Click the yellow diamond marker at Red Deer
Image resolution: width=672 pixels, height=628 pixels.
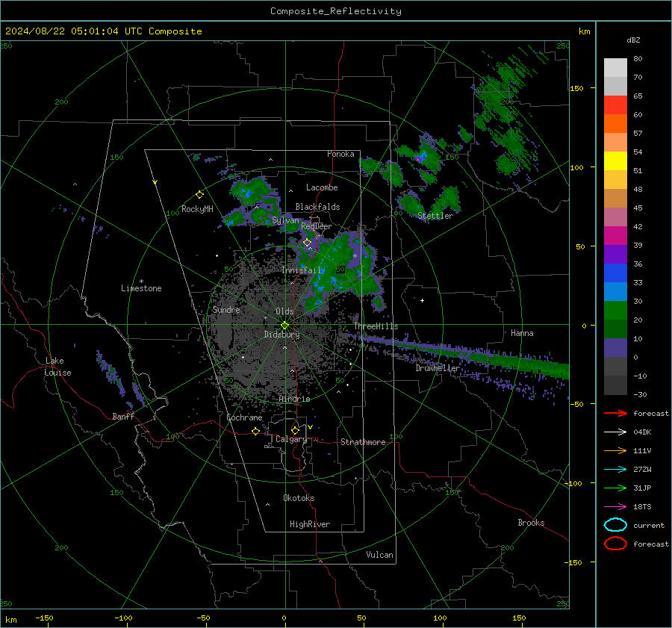coord(308,243)
